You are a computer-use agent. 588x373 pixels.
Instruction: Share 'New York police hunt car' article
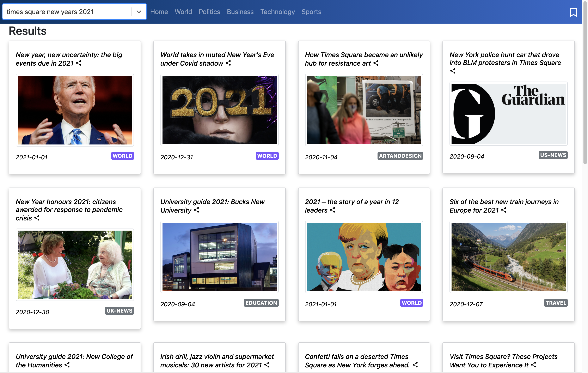tap(453, 71)
